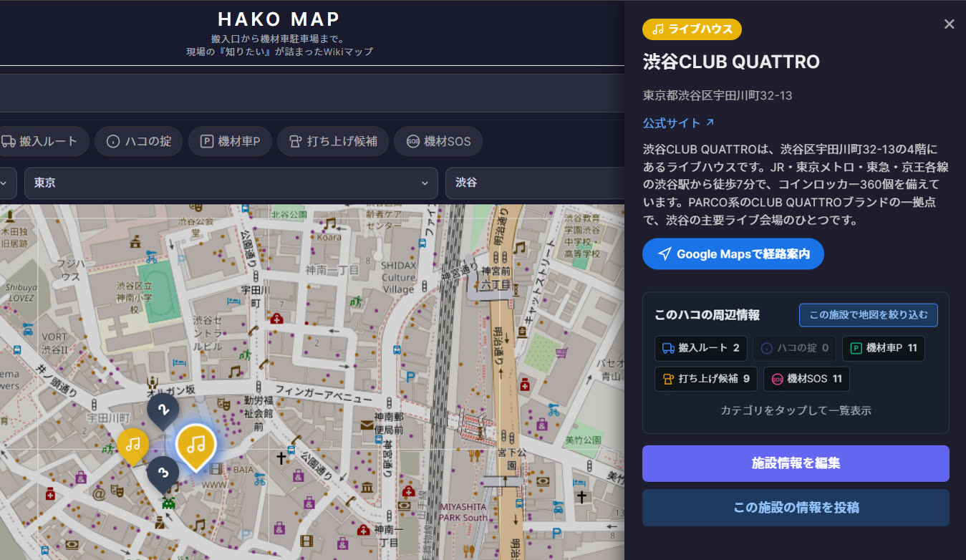Select the smaller yellow music marker by 宇田川町
This screenshot has height=560, width=966.
tap(133, 445)
